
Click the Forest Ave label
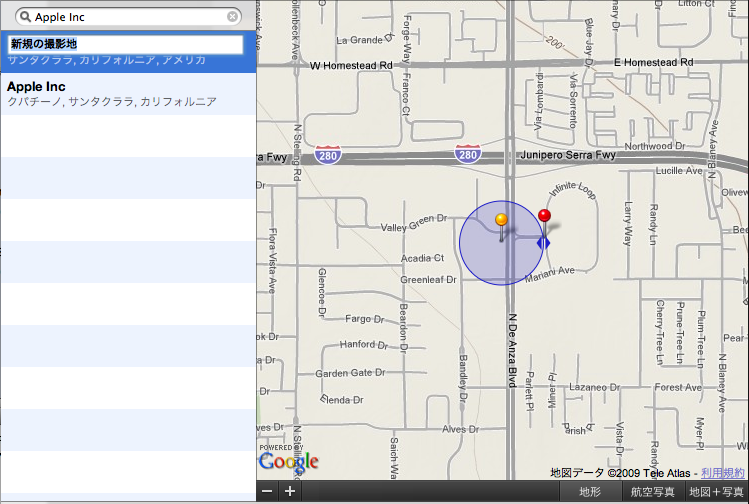point(678,387)
